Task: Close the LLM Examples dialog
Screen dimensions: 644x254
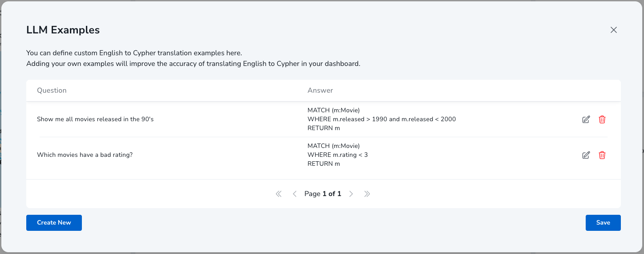Action: point(614,30)
